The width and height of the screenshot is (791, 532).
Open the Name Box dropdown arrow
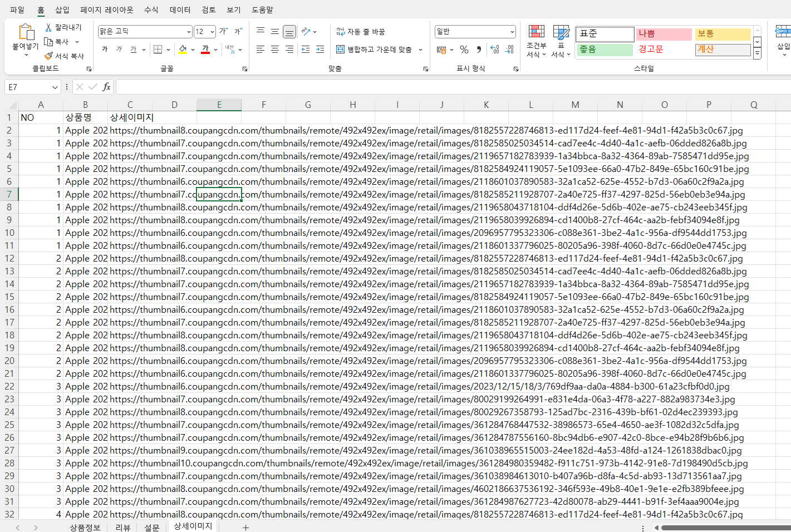tap(55, 87)
